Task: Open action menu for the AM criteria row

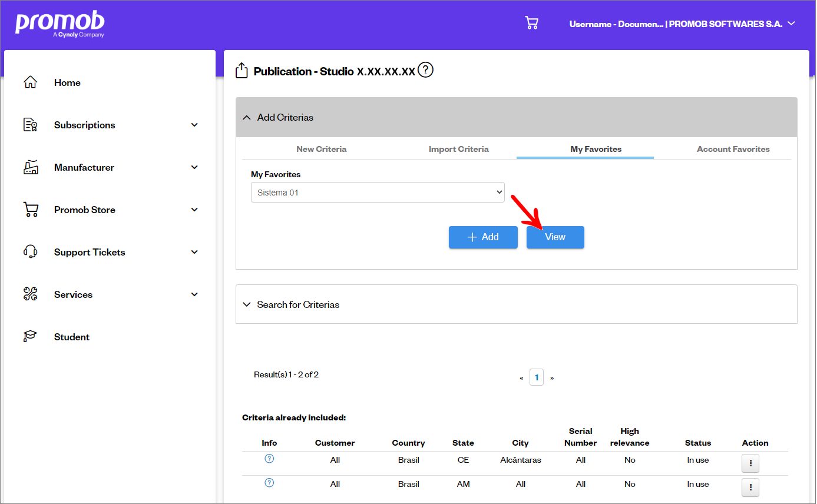Action: [x=750, y=488]
